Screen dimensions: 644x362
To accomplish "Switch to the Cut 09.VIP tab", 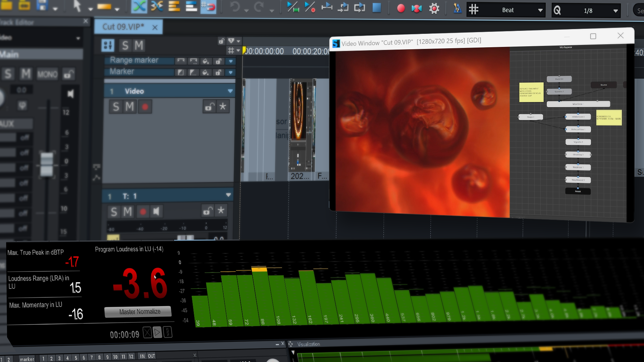I will pos(123,27).
